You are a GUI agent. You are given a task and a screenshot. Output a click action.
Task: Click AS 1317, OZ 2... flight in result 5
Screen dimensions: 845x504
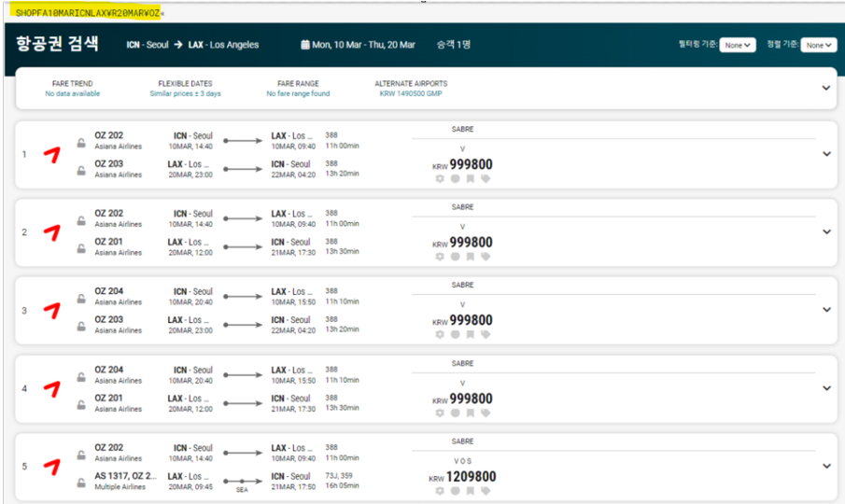[x=125, y=476]
